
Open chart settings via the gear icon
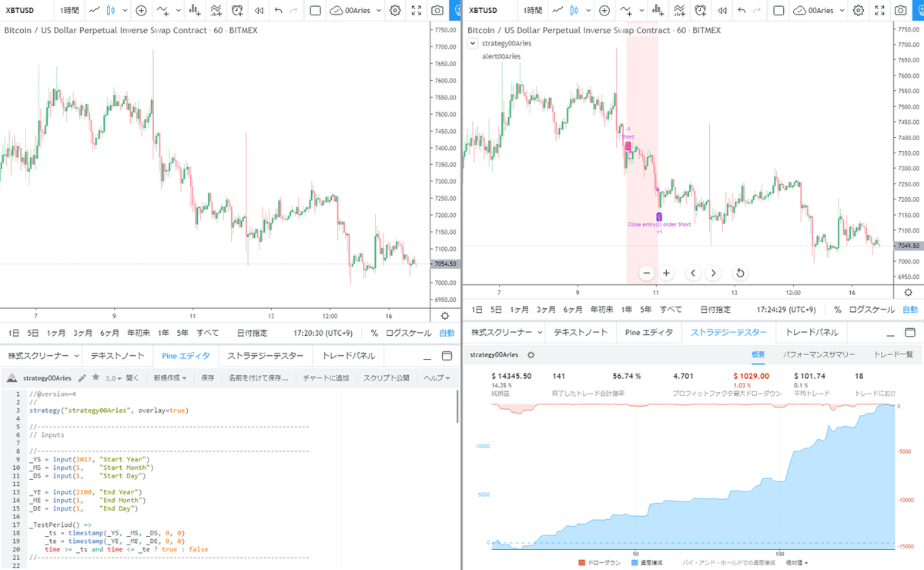(x=395, y=10)
